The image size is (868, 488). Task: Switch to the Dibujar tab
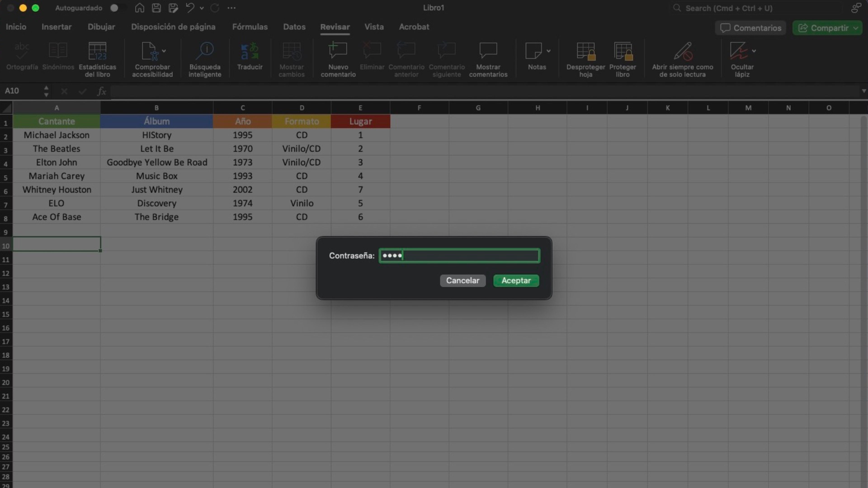click(101, 27)
